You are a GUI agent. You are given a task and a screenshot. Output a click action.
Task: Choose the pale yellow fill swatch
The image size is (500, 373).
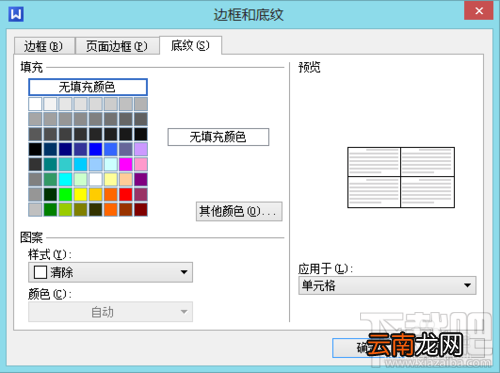(x=111, y=179)
